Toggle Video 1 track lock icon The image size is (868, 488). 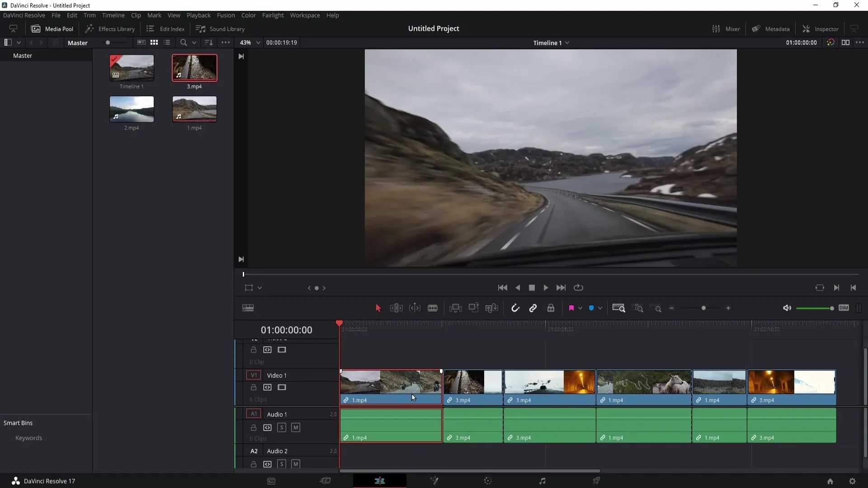[x=254, y=388]
